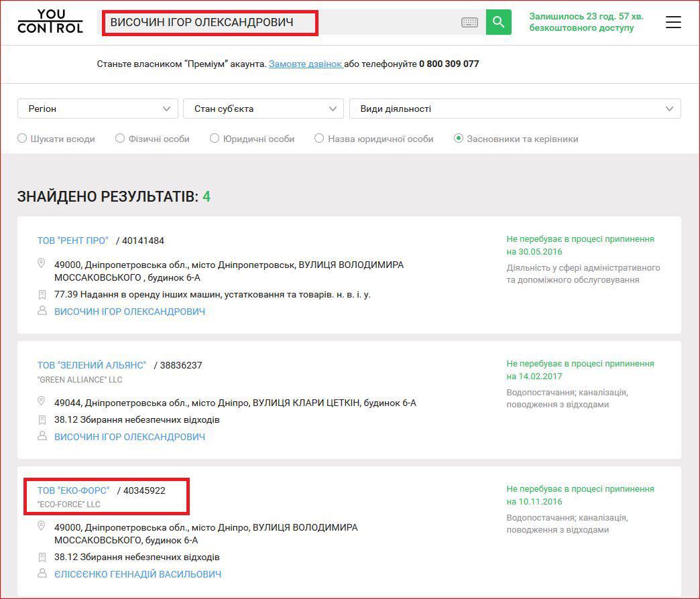Click the status dated 14.02.2017
Screen dimensions: 700x599
point(581,370)
